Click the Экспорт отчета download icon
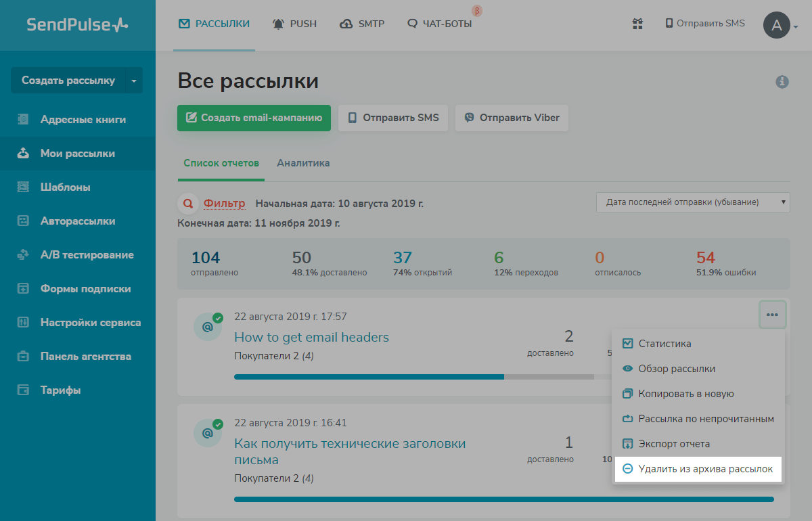 (x=627, y=444)
